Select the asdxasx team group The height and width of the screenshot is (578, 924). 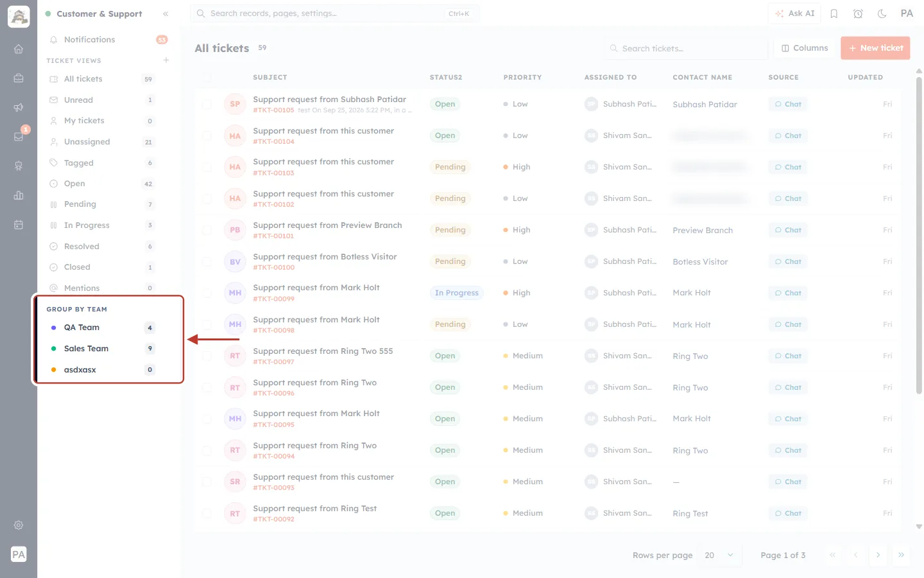pos(101,370)
